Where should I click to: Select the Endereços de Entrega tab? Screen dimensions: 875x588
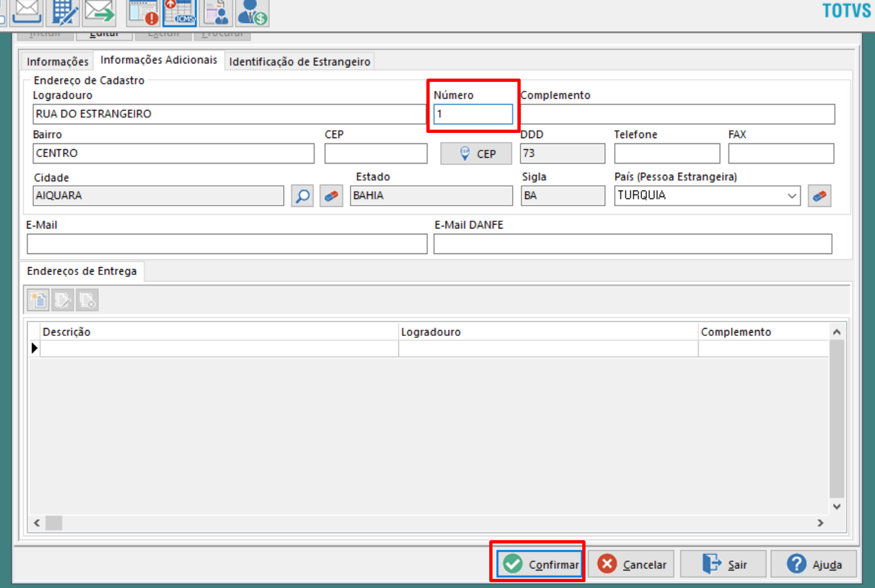[x=82, y=271]
